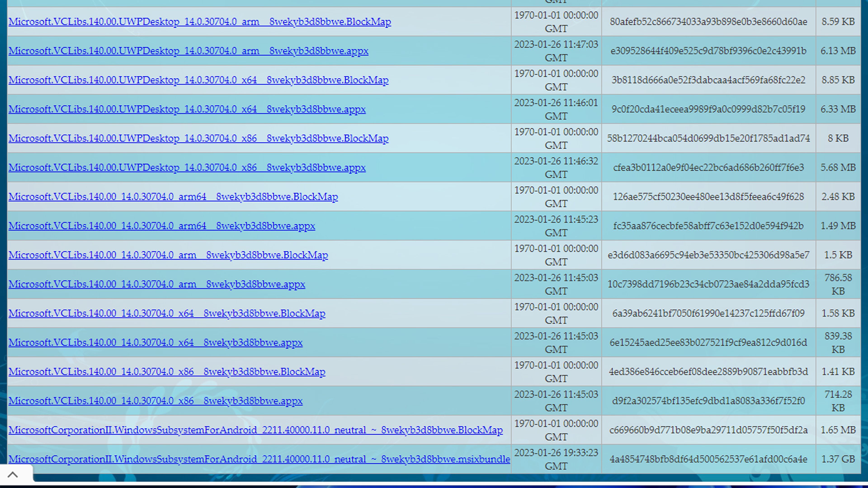Click the 839.38 KB size cell
This screenshot has height=488, width=868.
click(838, 343)
